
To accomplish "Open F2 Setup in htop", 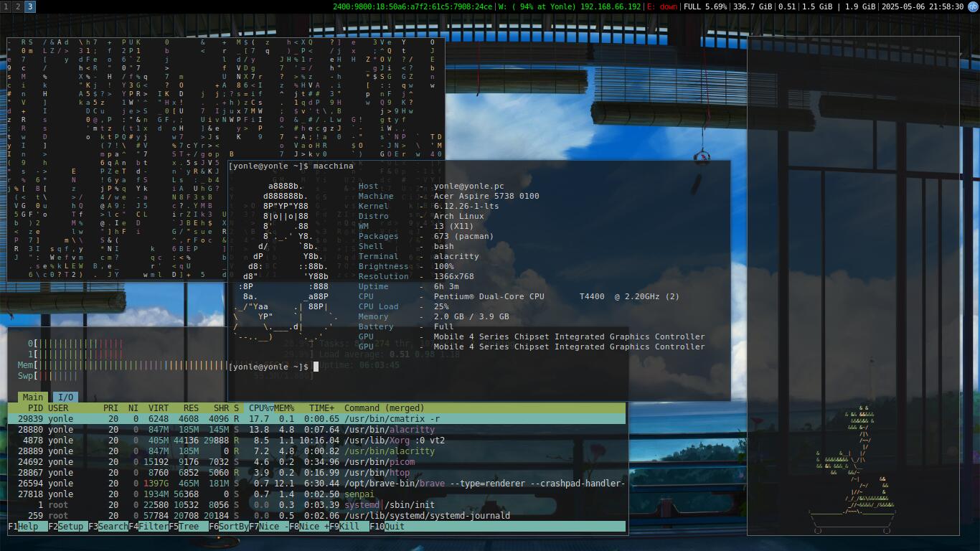I will (68, 527).
